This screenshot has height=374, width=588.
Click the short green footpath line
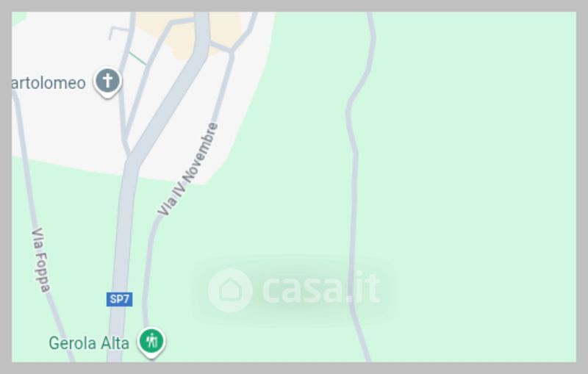tap(137, 59)
